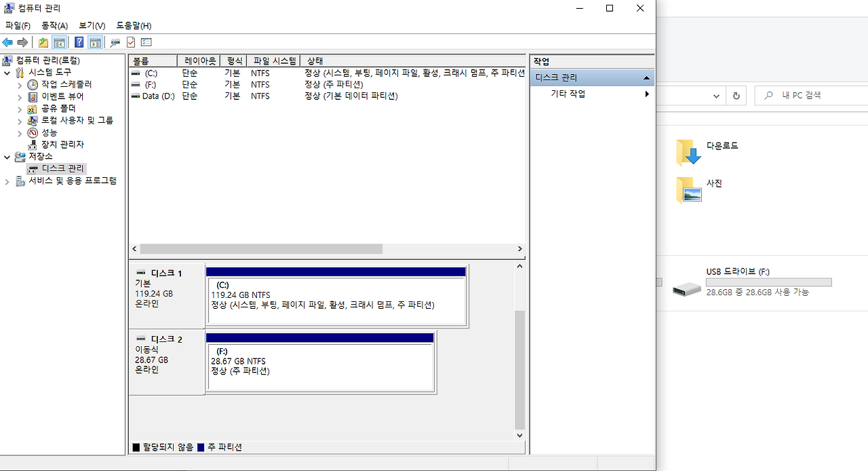Click the tools icon beside 시스템 도구
Viewport: 868px width, 471px height.
coord(20,73)
